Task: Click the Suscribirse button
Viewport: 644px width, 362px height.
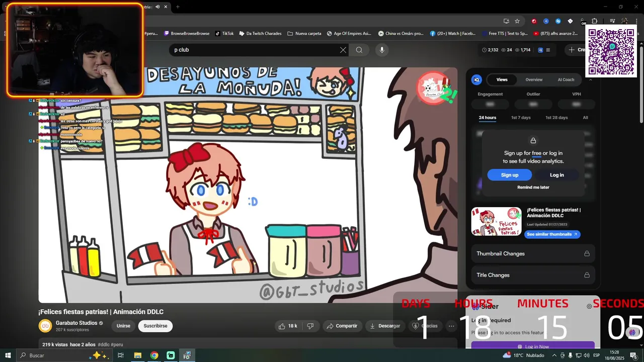Action: pos(155,326)
